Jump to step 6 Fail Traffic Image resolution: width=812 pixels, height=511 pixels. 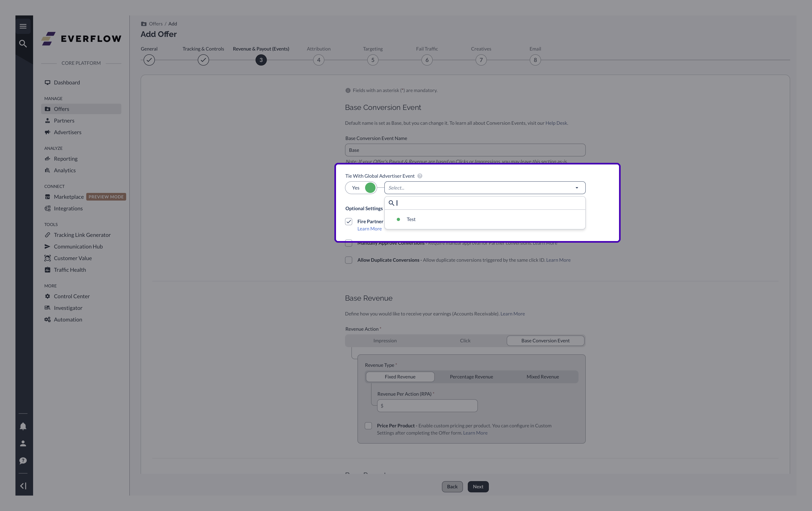pos(427,60)
